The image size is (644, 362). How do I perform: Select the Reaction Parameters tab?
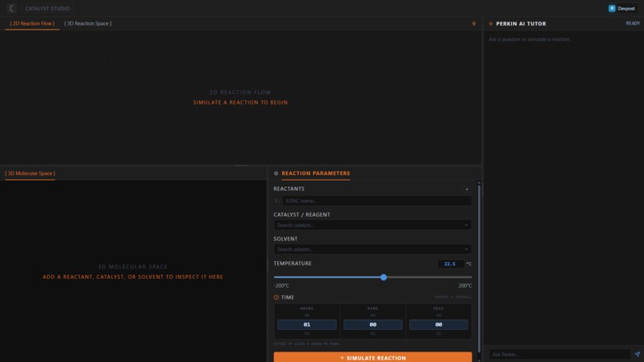pyautogui.click(x=316, y=173)
